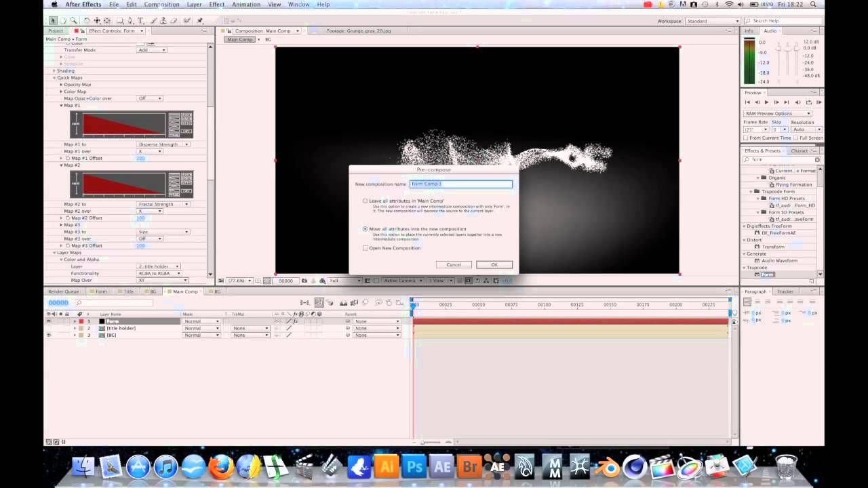Viewport: 868px width, 488px height.
Task: Select the Rotation tool
Action: point(87,20)
